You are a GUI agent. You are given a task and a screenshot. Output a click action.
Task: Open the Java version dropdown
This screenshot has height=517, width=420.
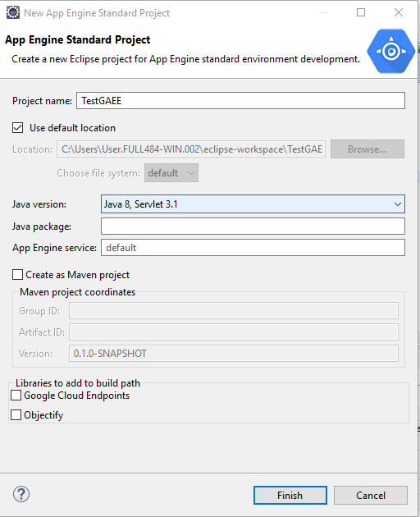(x=253, y=204)
